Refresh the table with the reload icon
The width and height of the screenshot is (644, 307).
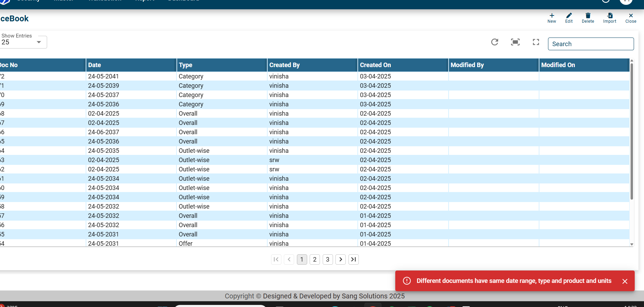494,42
